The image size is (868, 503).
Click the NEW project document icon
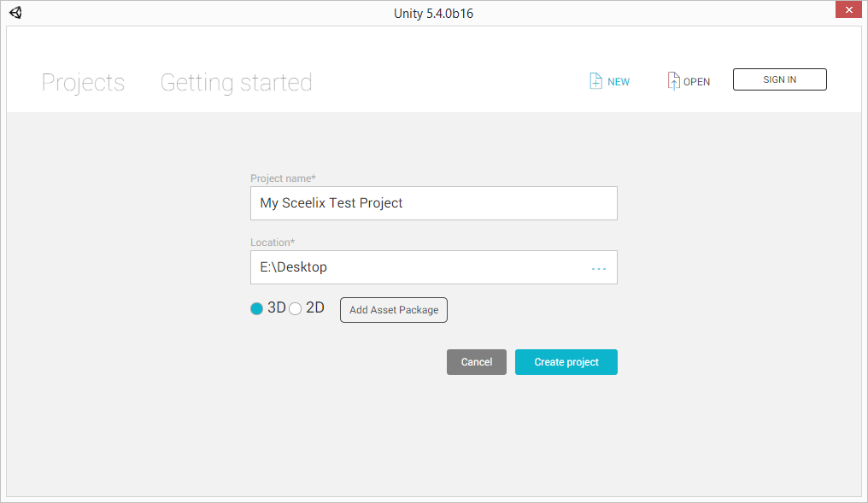[595, 81]
